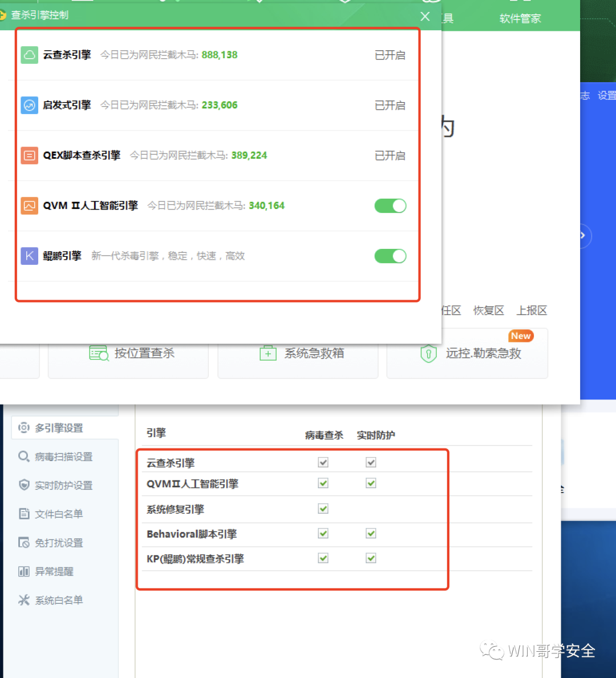Uncheck 实时防护 for QVMII人工智能引擎
616x678 pixels.
(x=371, y=483)
